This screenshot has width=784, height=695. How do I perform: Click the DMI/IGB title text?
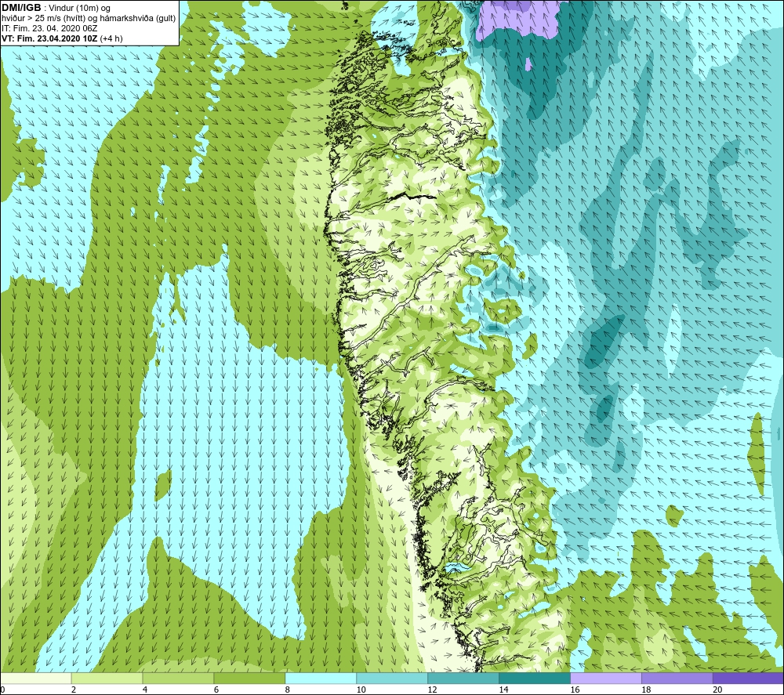click(21, 8)
